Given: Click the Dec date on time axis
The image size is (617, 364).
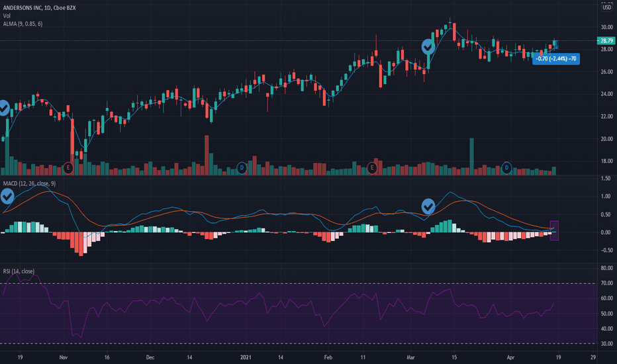Looking at the screenshot, I should 150,357.
